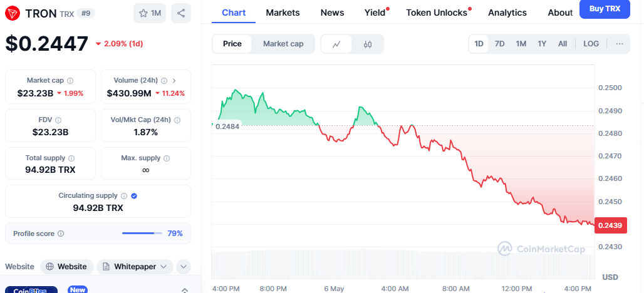Click the star watchlist 1M button

150,13
